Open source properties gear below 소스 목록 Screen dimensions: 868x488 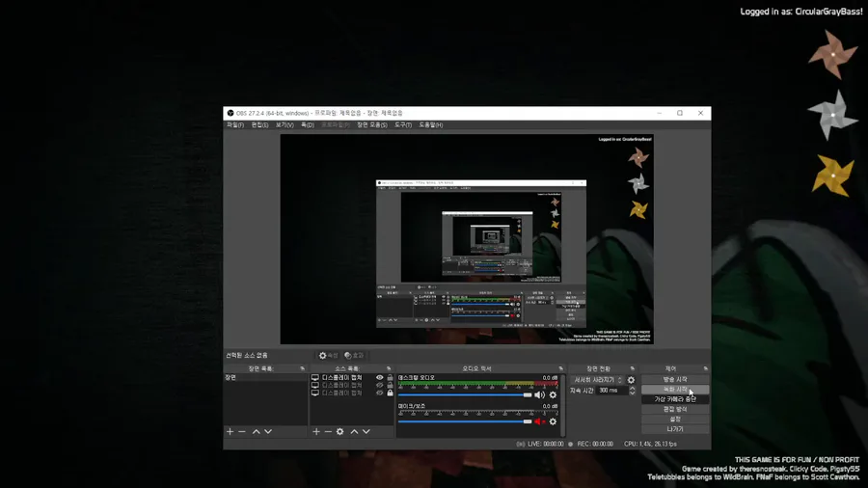[x=339, y=431]
